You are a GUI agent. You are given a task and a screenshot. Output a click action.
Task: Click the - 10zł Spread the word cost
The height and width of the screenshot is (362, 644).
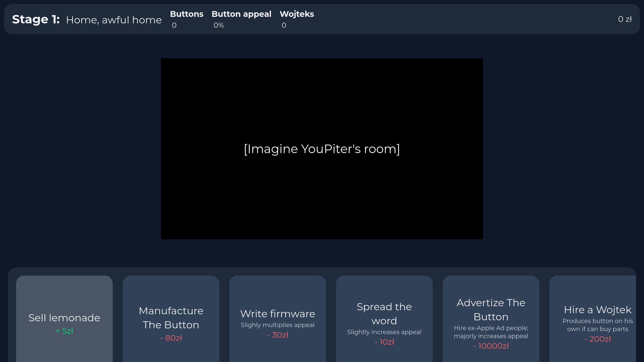(x=384, y=342)
